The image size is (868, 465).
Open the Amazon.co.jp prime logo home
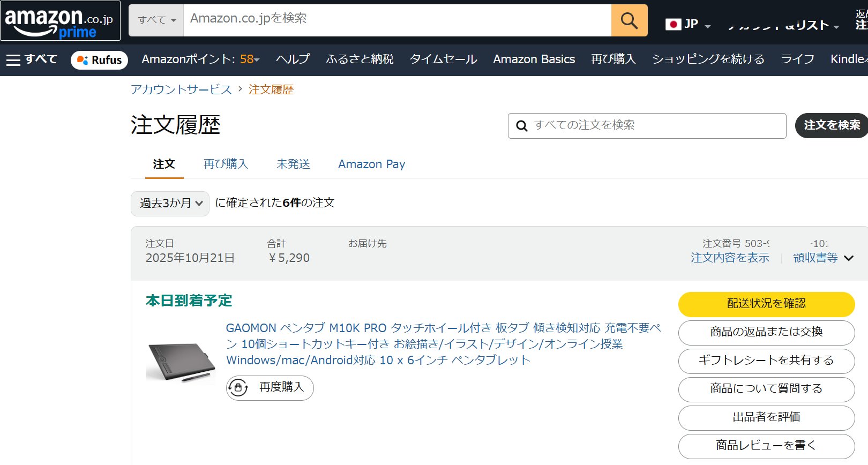click(60, 21)
